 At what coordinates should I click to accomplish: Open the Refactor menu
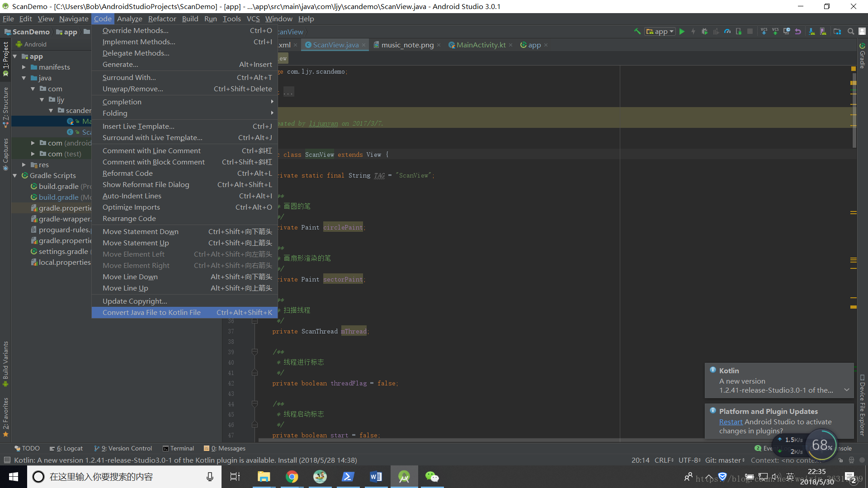162,19
